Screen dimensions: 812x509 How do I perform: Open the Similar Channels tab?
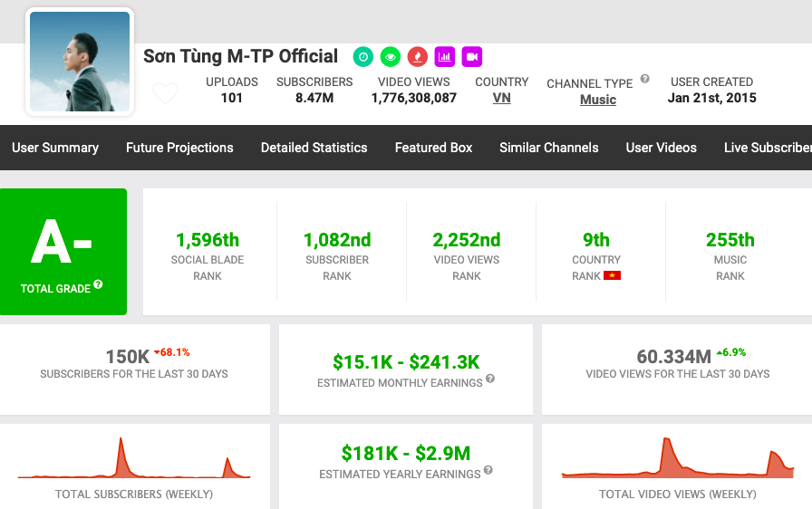coord(549,148)
